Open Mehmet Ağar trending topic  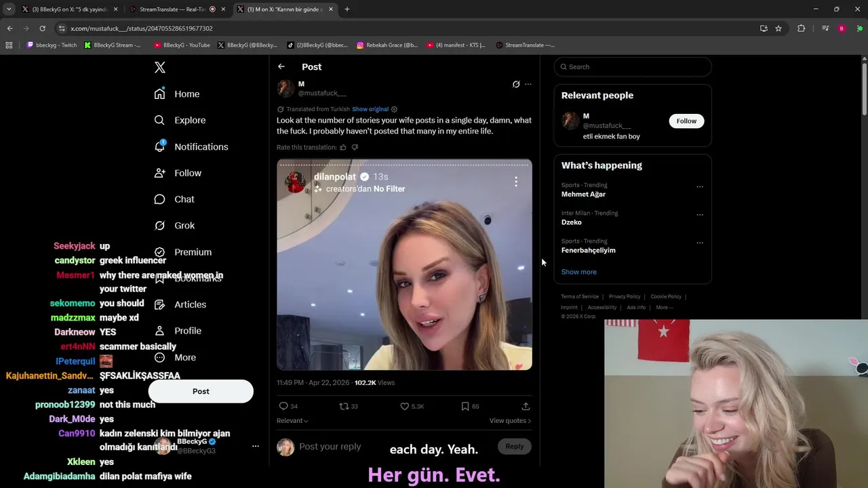(583, 195)
